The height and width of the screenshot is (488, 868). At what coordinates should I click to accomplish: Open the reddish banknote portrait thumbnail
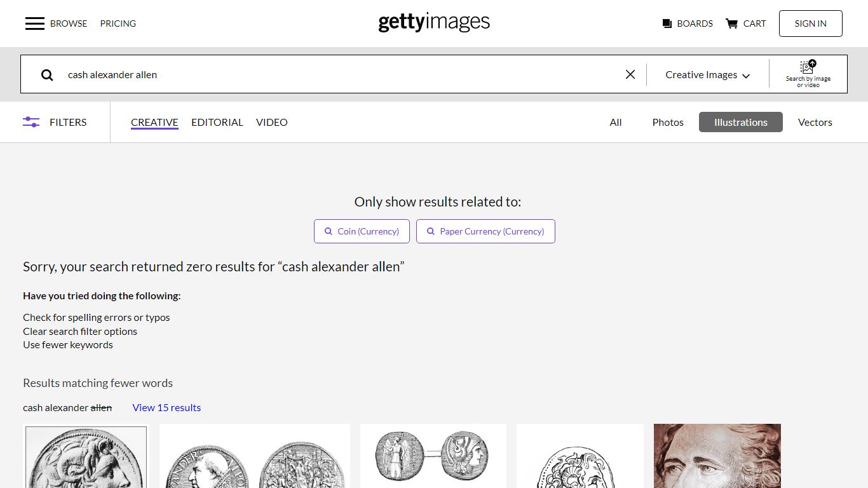click(717, 456)
